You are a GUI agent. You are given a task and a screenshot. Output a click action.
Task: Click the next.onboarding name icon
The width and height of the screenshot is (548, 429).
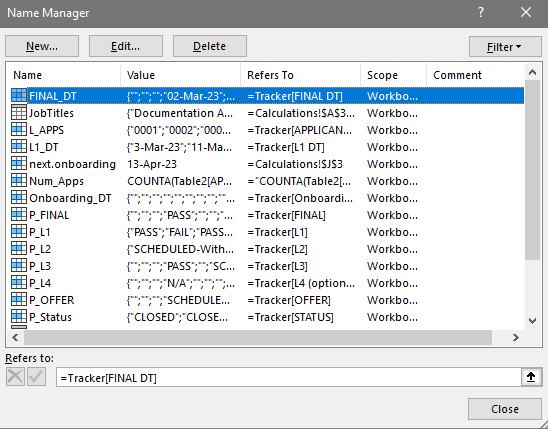pos(19,164)
